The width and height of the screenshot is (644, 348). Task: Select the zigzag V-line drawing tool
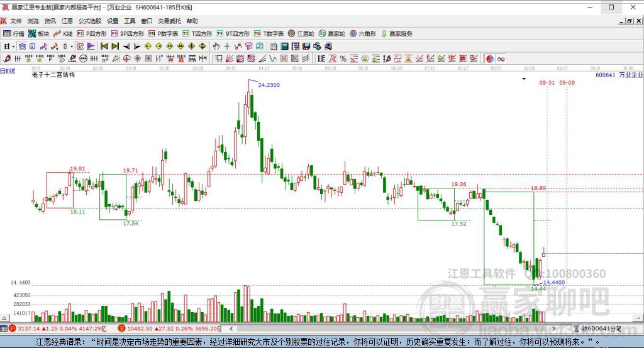[x=273, y=58]
